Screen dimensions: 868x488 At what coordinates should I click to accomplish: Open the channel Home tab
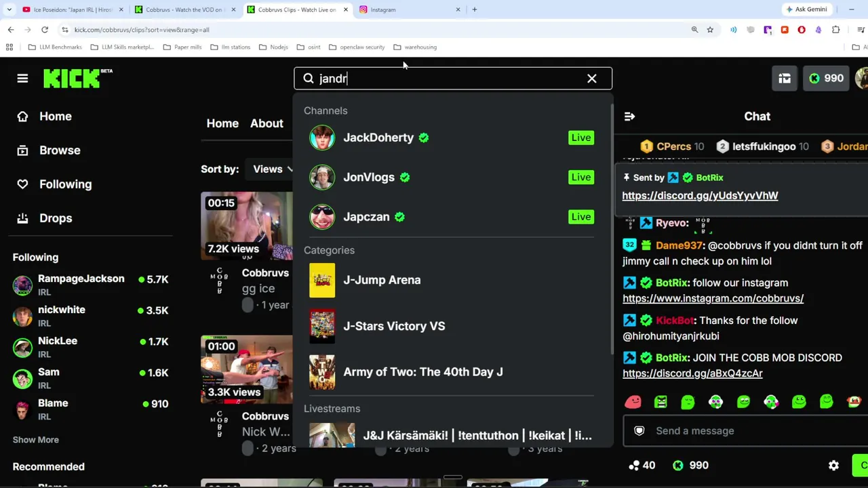coord(222,123)
